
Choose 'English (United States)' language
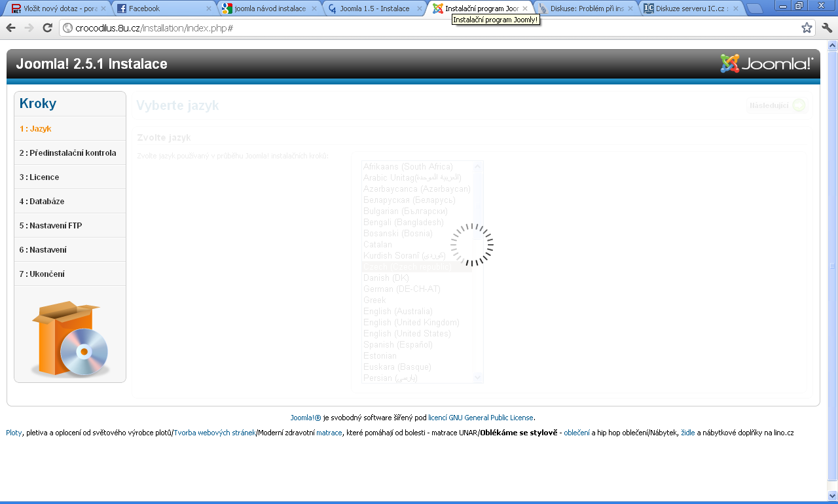[x=417, y=334]
